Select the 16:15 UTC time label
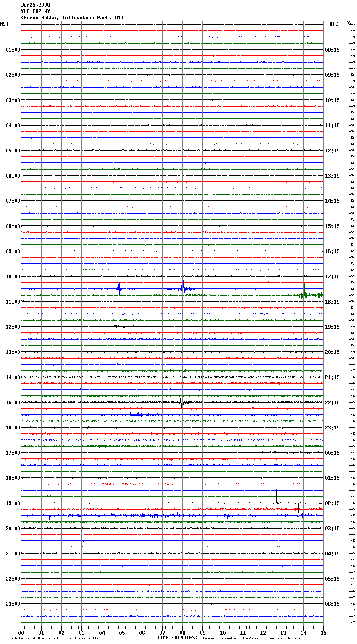This screenshot has height=644, width=357. coord(332,251)
